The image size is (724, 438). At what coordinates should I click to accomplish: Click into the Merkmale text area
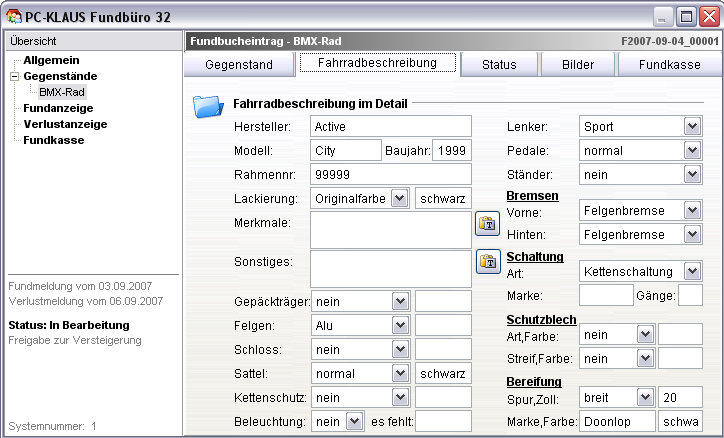point(390,229)
